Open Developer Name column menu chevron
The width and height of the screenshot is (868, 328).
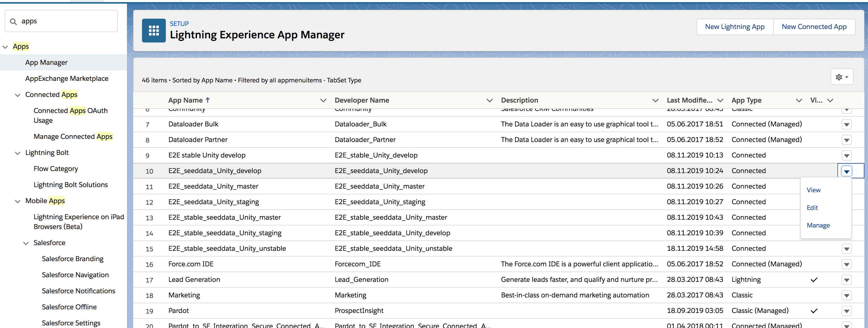(490, 101)
